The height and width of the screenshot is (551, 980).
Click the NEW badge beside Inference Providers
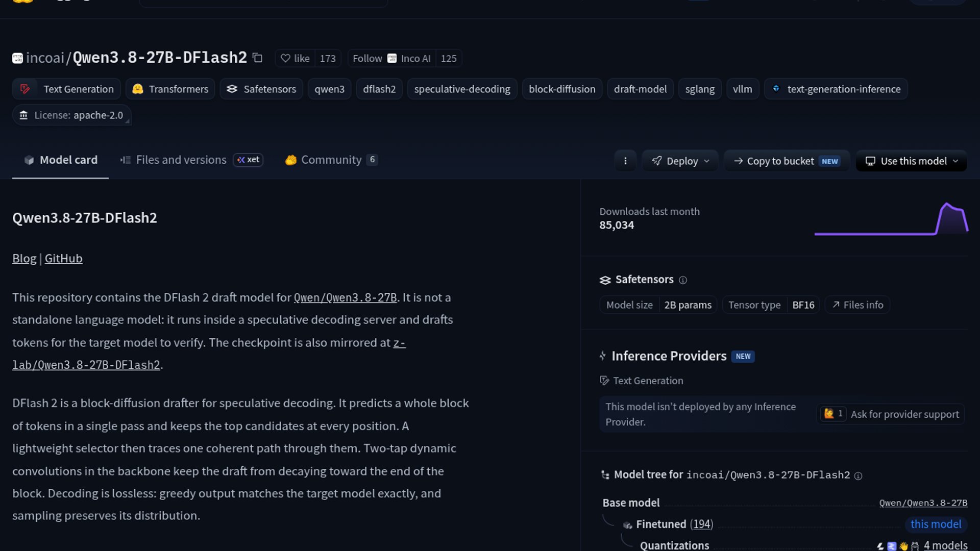pos(743,357)
